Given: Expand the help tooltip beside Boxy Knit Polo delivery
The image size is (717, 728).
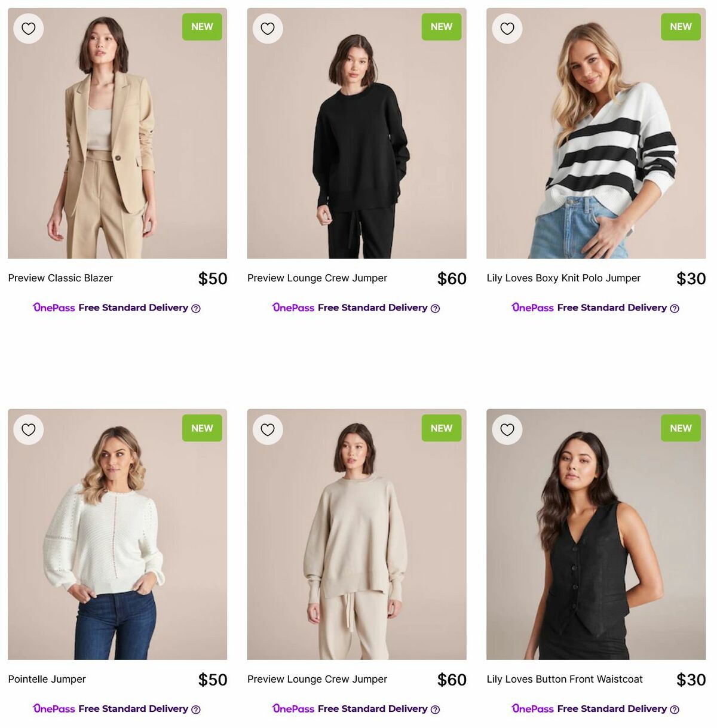Looking at the screenshot, I should pyautogui.click(x=674, y=308).
